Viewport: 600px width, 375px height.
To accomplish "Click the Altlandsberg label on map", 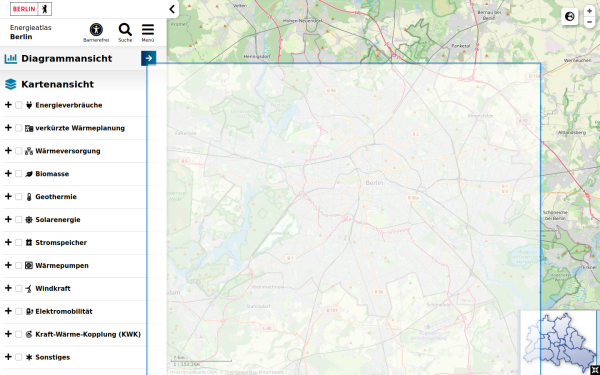I will (x=572, y=132).
